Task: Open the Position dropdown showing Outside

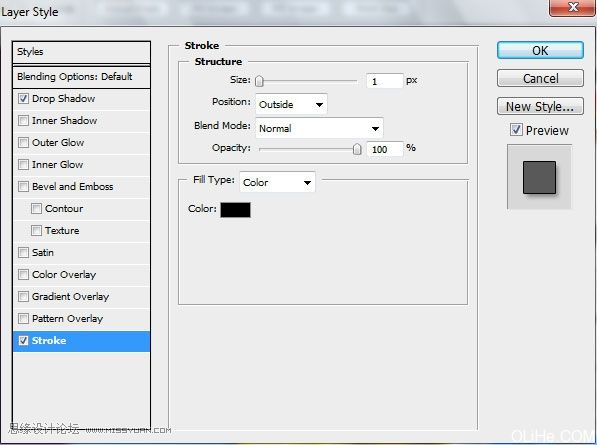Action: point(291,104)
